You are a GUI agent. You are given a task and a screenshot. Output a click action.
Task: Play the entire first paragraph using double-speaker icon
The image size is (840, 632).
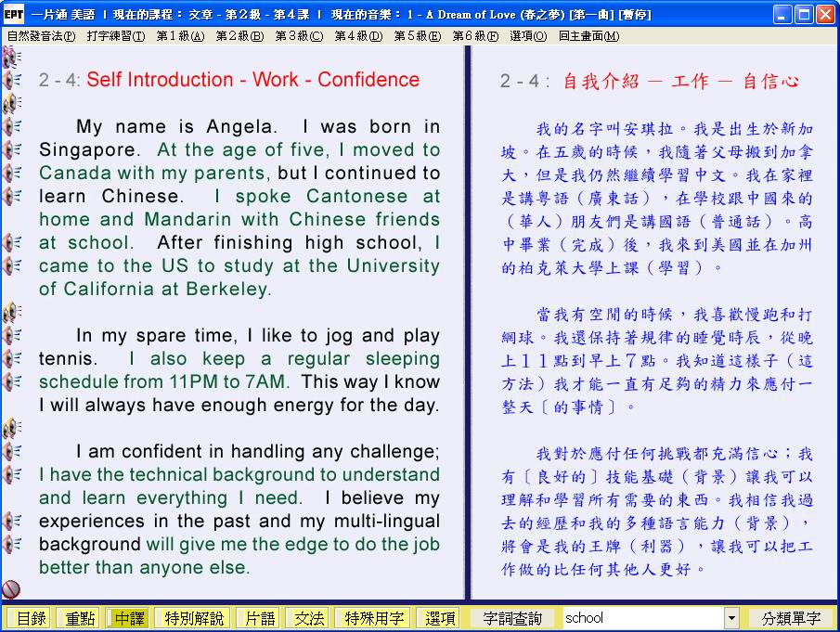[11, 103]
